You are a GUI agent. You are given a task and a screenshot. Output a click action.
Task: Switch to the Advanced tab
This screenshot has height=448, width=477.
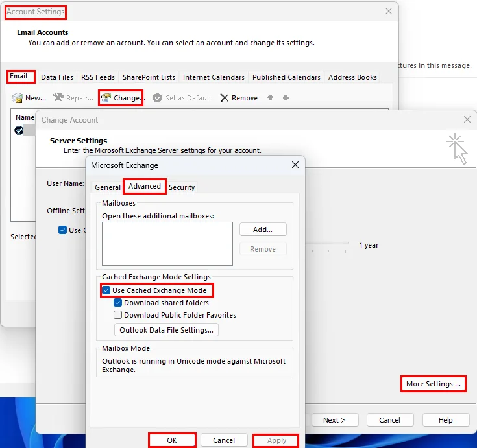[145, 186]
